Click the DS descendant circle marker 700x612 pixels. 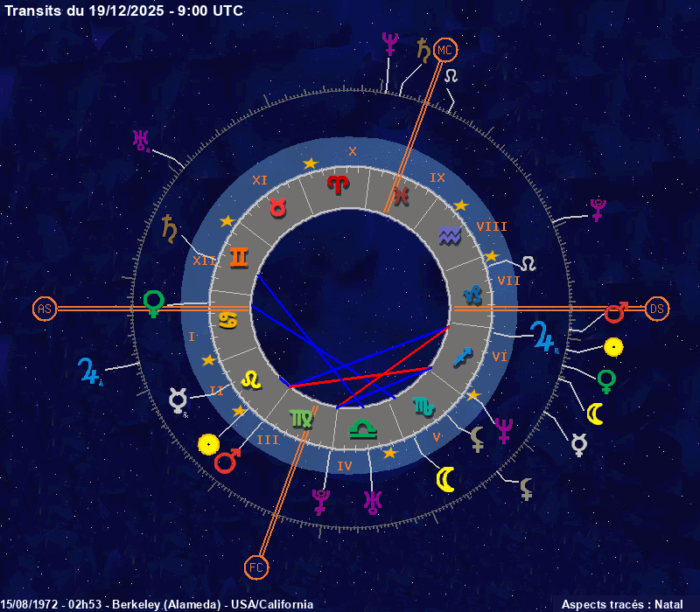click(657, 309)
